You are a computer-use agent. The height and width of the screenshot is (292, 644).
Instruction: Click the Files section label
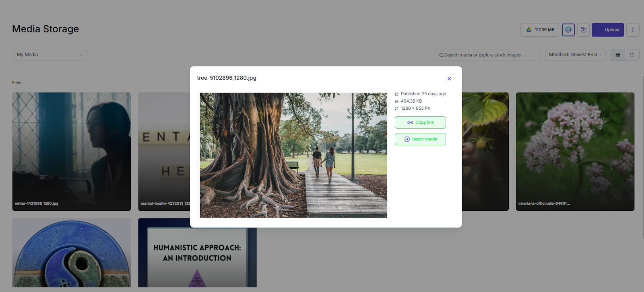17,82
